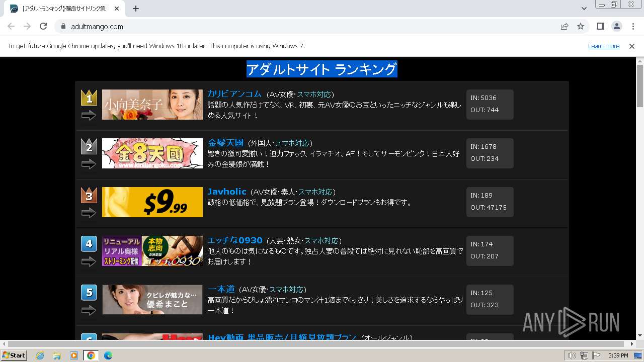
Task: Click the horizontal scrollbar right arrow
Action: click(x=632, y=344)
